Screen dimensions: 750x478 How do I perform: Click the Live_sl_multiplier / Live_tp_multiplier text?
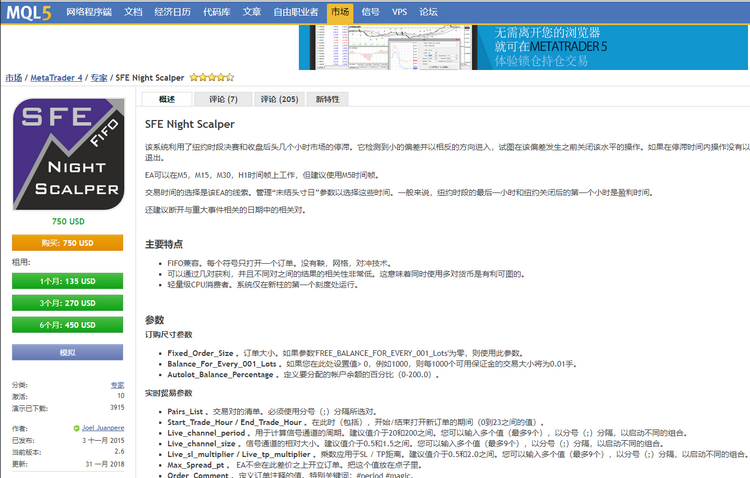click(239, 454)
